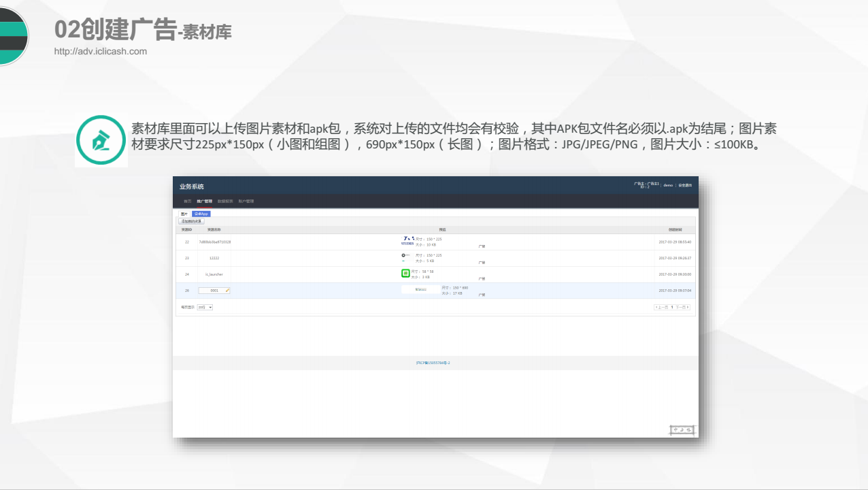868x490 pixels.
Task: Click the middle icon in the bottom-right control box
Action: point(682,429)
